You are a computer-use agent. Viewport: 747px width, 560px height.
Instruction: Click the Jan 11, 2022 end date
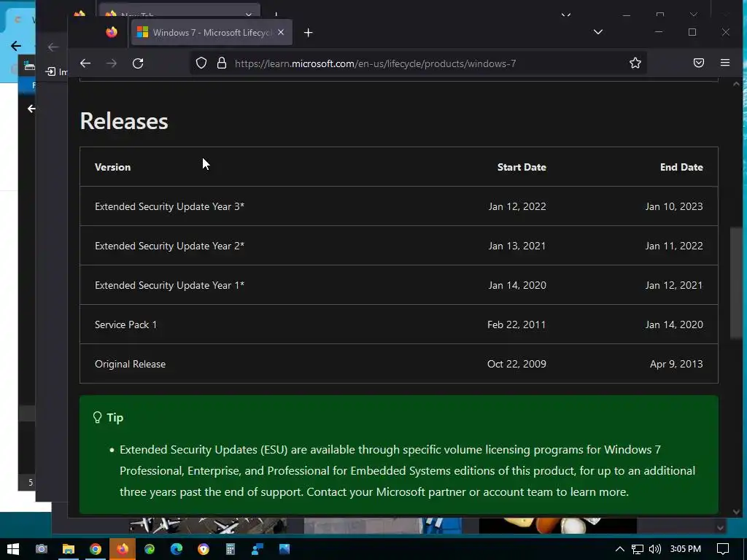pyautogui.click(x=674, y=246)
